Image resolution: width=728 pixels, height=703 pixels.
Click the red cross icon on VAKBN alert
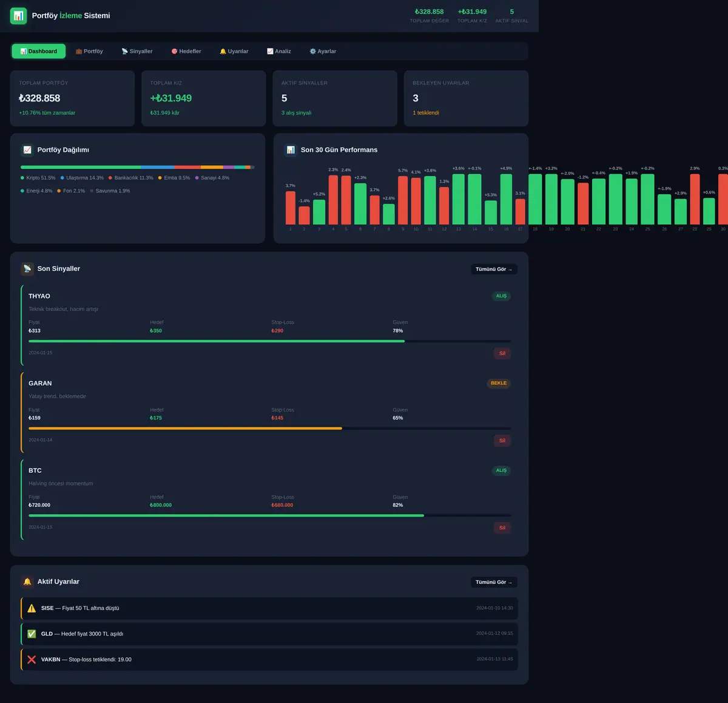pos(32,659)
